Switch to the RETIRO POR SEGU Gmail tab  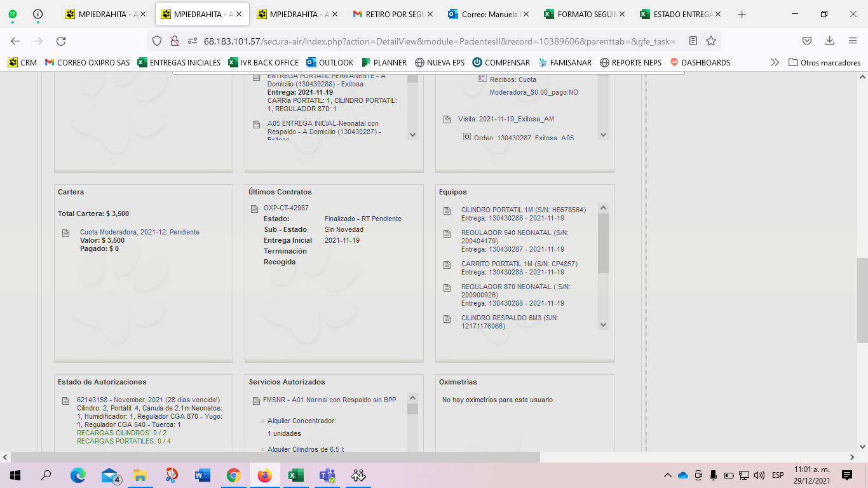pyautogui.click(x=394, y=14)
